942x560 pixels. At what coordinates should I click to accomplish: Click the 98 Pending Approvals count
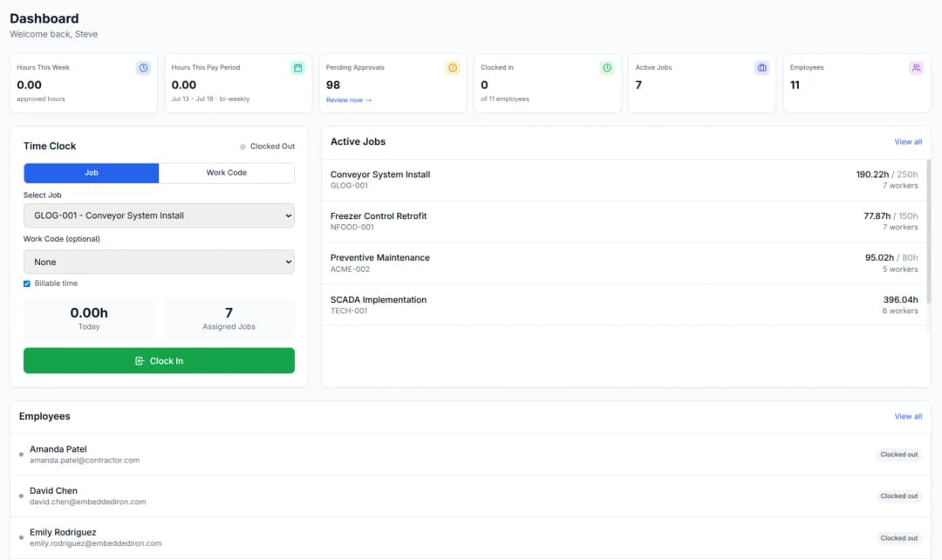tap(333, 85)
